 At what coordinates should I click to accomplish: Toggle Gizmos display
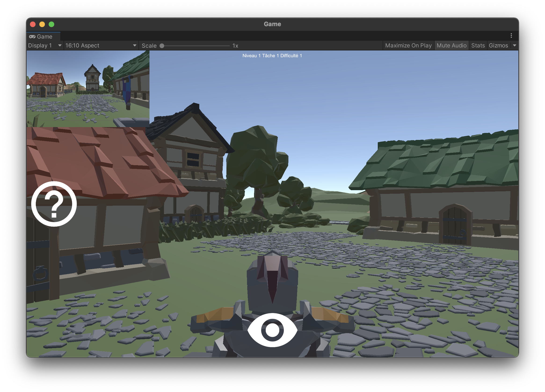[x=498, y=46]
